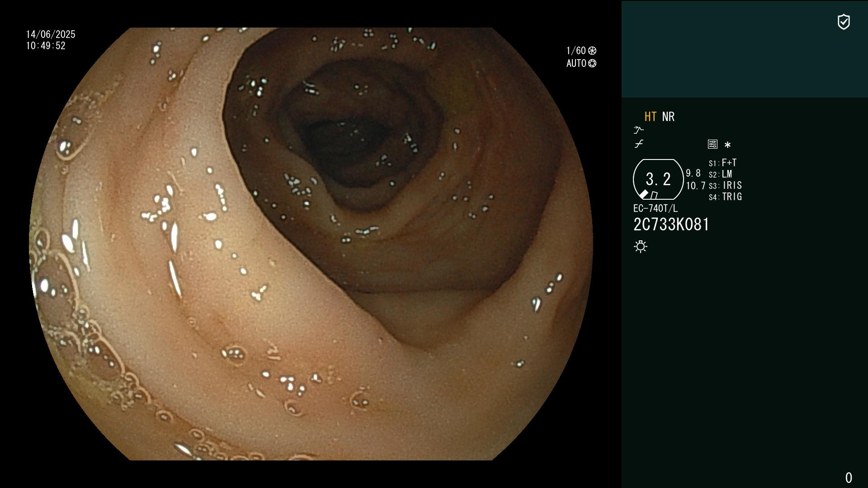Click the image counter 0 at bottom right
The height and width of the screenshot is (488, 868).
[849, 478]
